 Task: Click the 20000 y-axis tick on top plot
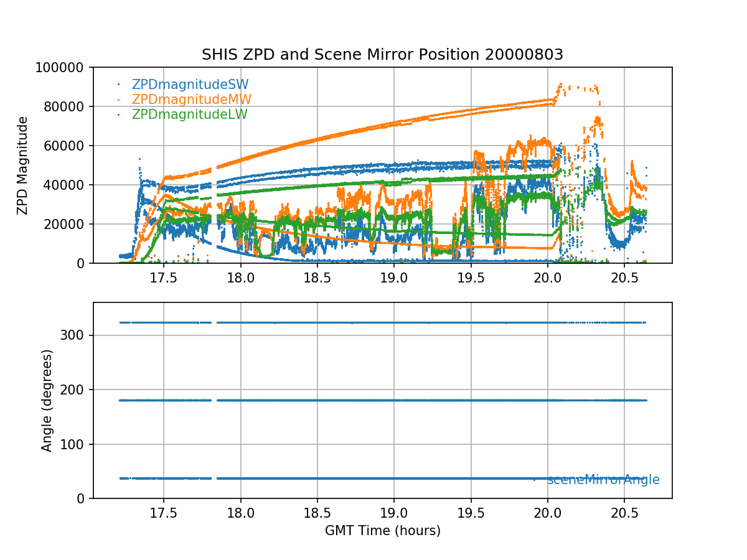[x=68, y=224]
